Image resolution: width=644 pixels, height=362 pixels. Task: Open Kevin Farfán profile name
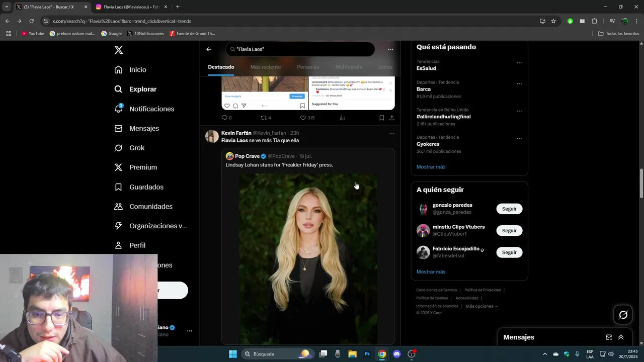(x=236, y=133)
